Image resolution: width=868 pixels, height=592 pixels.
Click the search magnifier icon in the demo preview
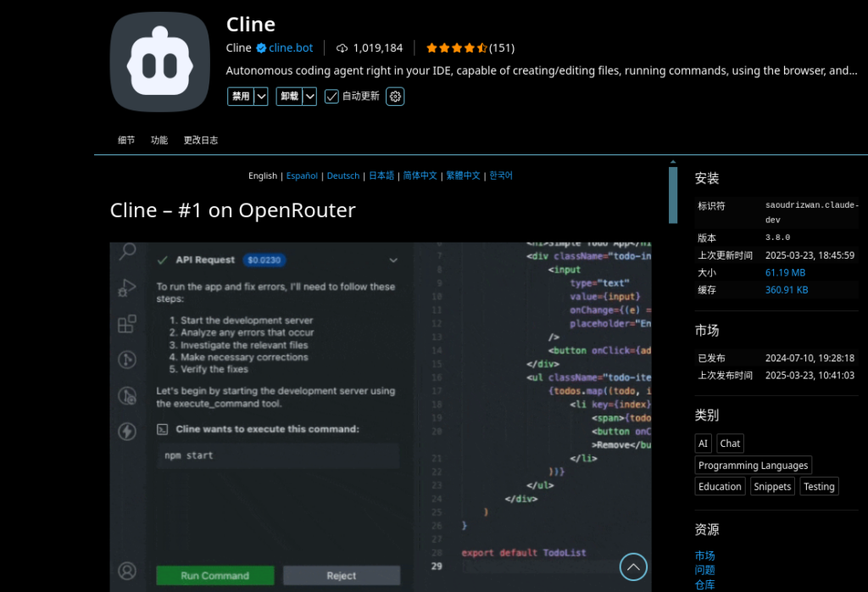(127, 251)
